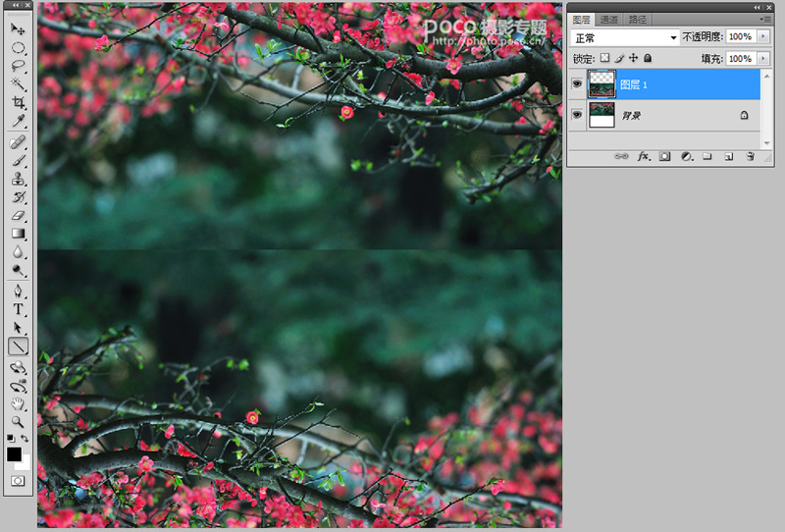Swap foreground and background colors

(x=25, y=439)
